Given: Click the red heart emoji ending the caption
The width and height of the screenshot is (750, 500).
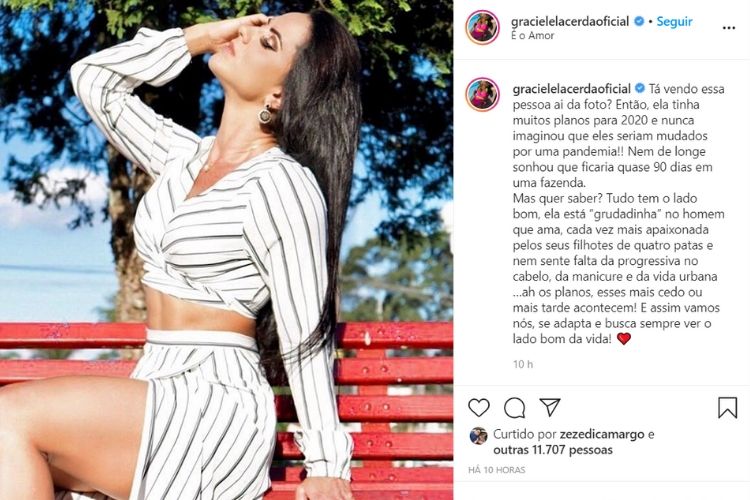Looking at the screenshot, I should (x=624, y=339).
